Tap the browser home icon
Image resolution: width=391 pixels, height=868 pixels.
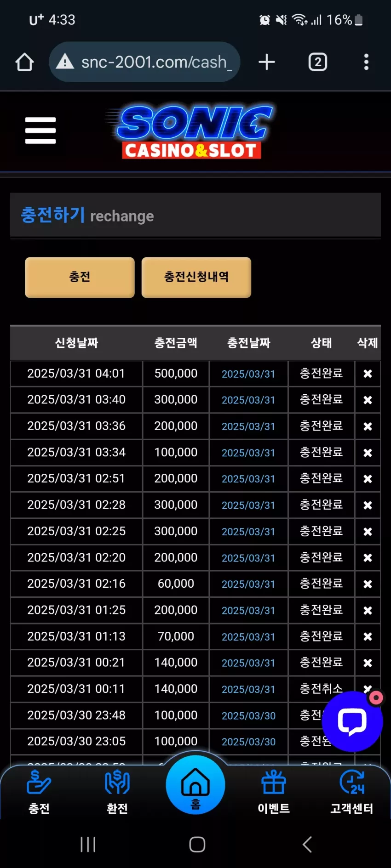coord(25,62)
